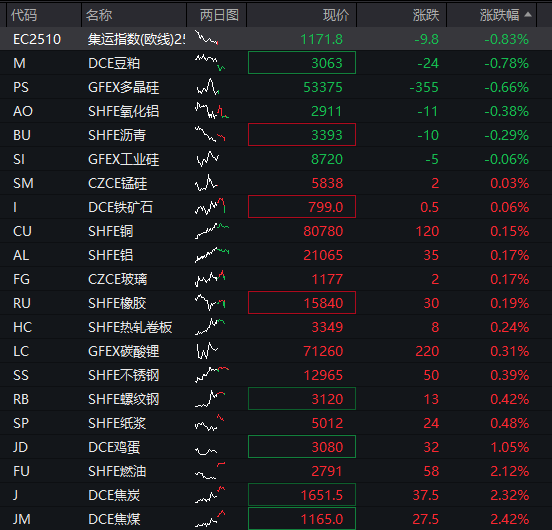Open the CZCE玻璃 two-day sparkline
Screen dimensions: 552x530
210,279
